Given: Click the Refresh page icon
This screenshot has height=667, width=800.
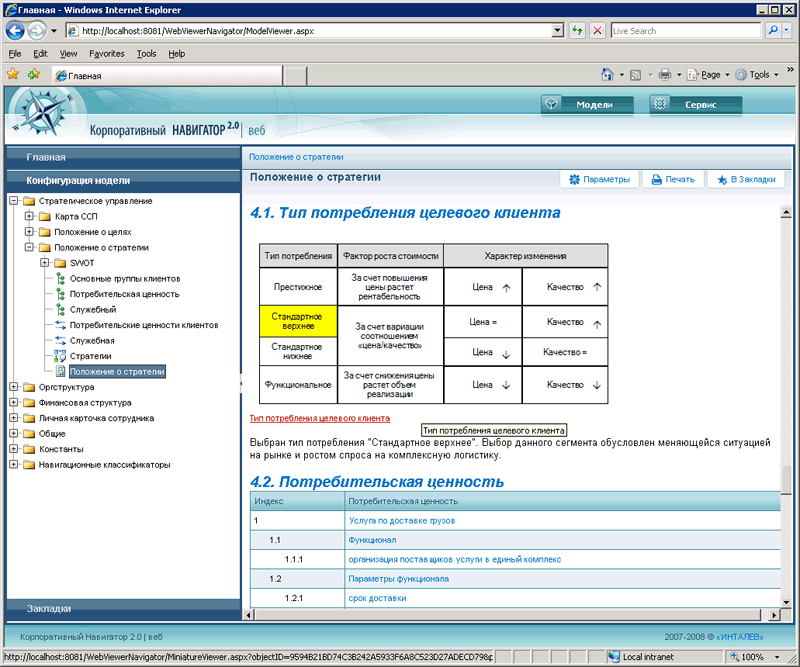Looking at the screenshot, I should tap(577, 31).
